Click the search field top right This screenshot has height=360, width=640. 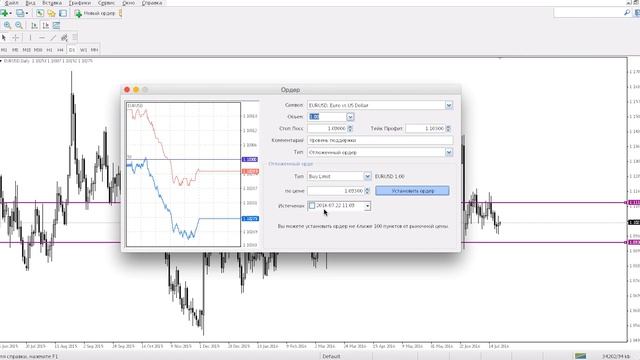pyautogui.click(x=589, y=13)
